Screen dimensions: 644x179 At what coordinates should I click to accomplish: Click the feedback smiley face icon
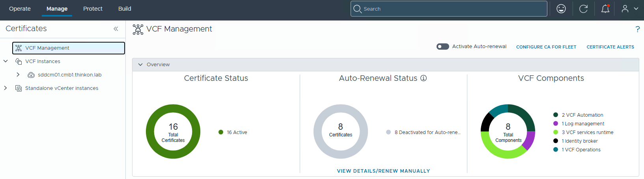561,9
